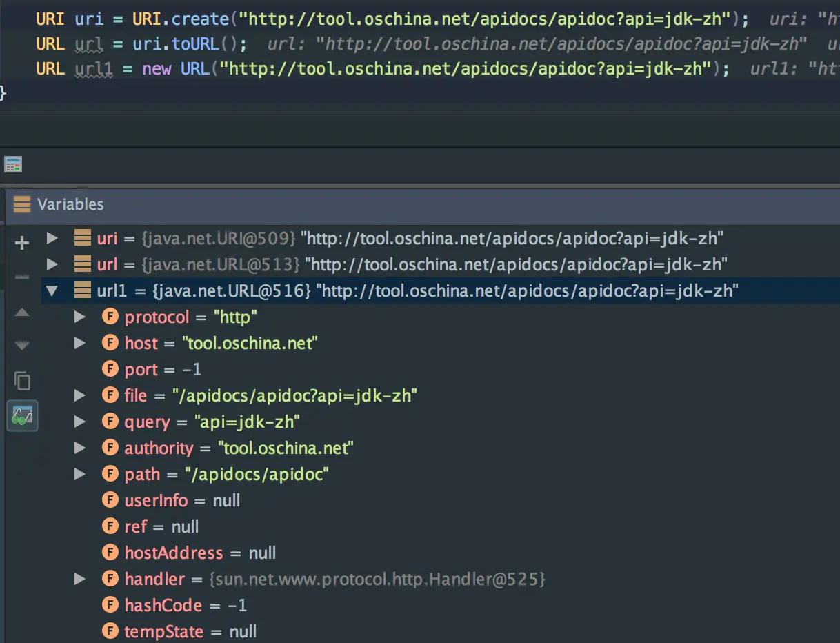The width and height of the screenshot is (840, 643).
Task: Click the Remove watch minus icon
Action: [21, 276]
